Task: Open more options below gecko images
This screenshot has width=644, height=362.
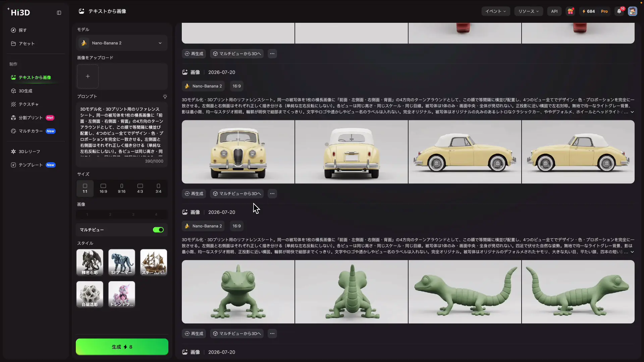Action: pos(272,334)
